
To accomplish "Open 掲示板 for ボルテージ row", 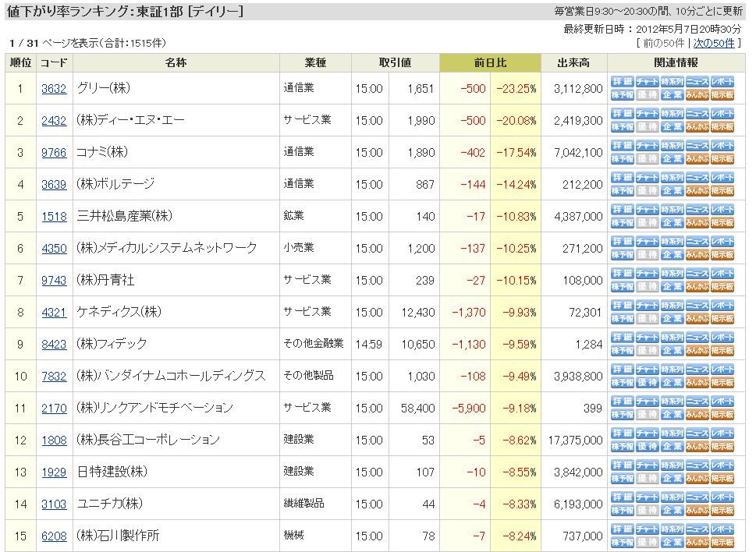I will tap(722, 191).
